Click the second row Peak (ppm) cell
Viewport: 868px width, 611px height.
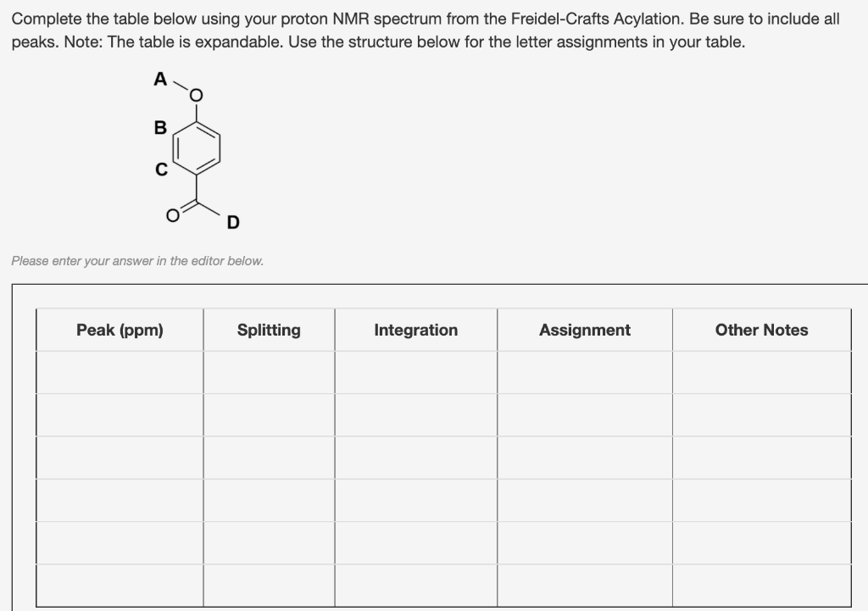(119, 415)
